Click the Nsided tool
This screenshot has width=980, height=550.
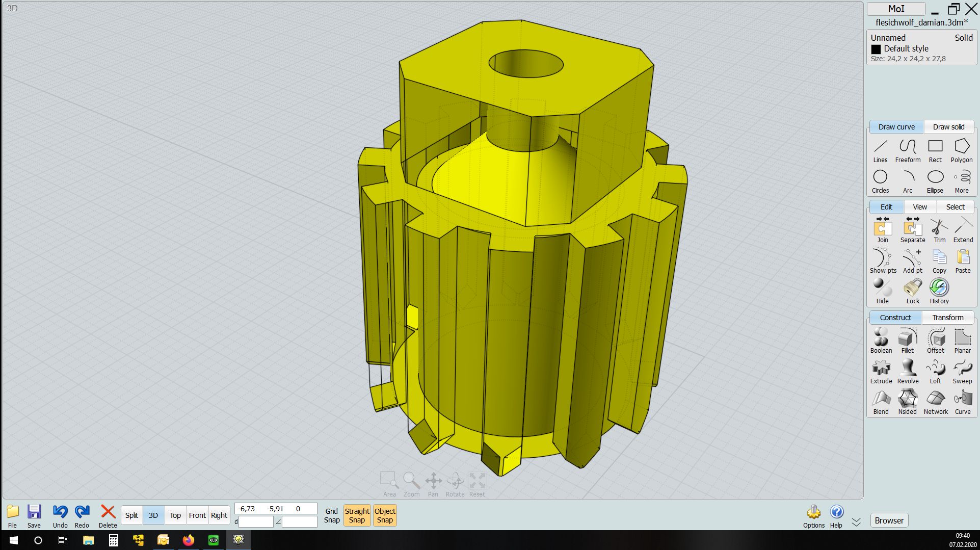point(908,402)
